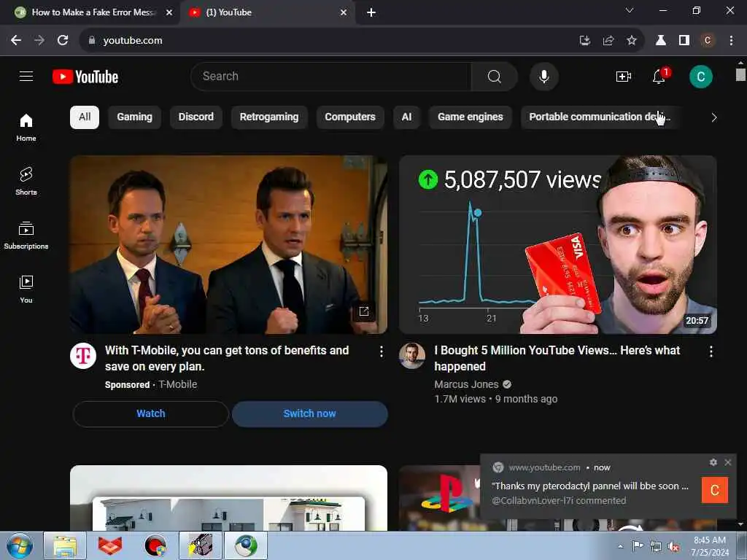This screenshot has width=747, height=560.
Task: Select the Discord category chip
Action: click(196, 117)
